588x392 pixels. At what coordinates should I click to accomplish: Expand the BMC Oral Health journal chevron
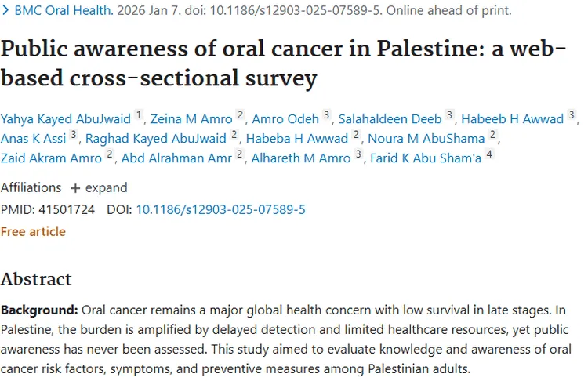point(5,12)
